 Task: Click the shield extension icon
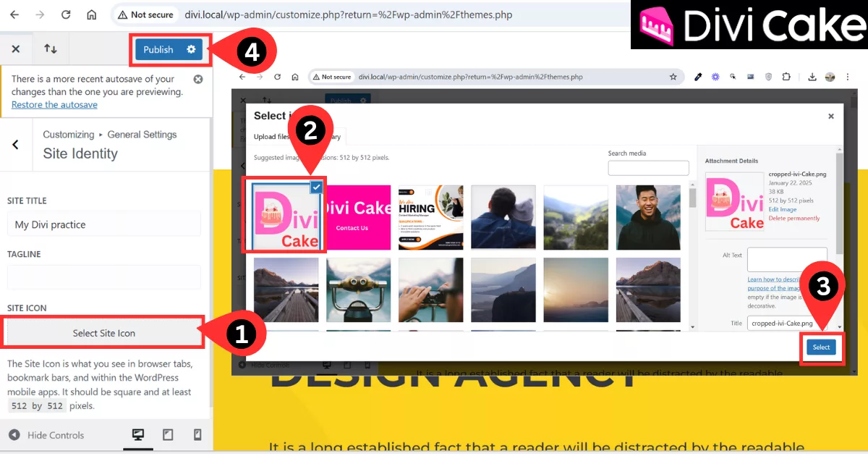pos(768,77)
